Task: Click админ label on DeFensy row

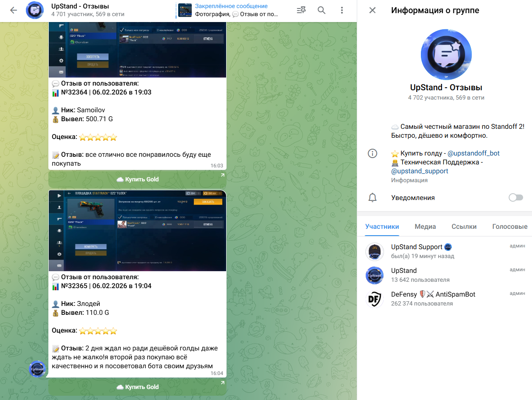Action: (517, 293)
